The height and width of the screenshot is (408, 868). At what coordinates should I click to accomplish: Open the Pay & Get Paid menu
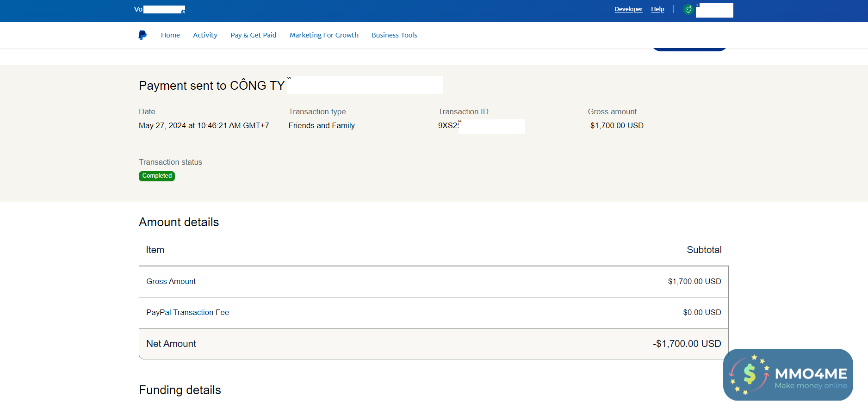254,35
